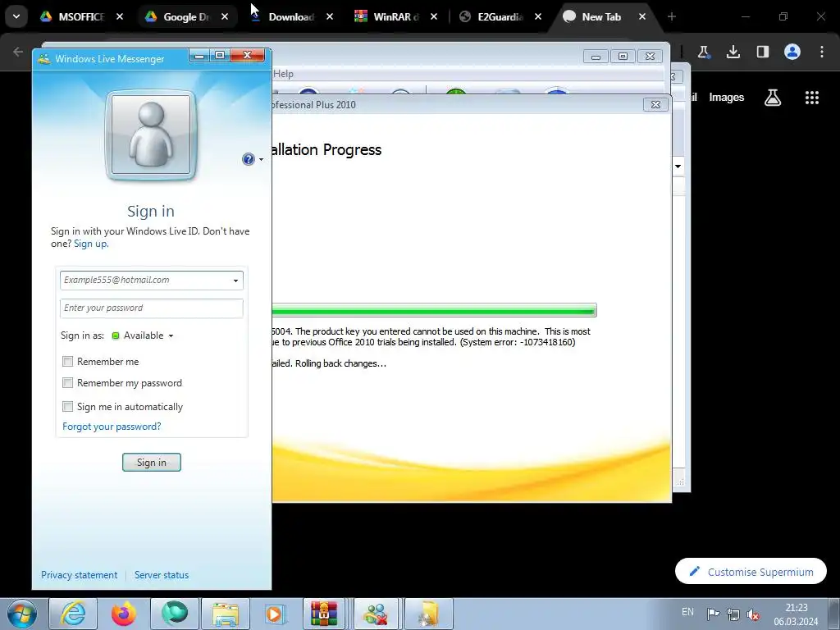Image resolution: width=840 pixels, height=630 pixels.
Task: Expand the email address dropdown arrow
Action: click(235, 281)
